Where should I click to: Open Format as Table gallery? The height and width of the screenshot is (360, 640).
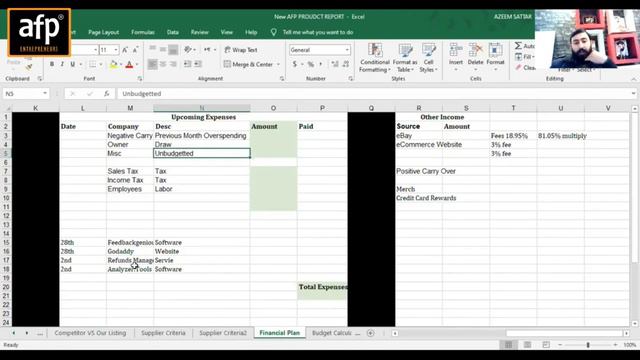[x=405, y=58]
